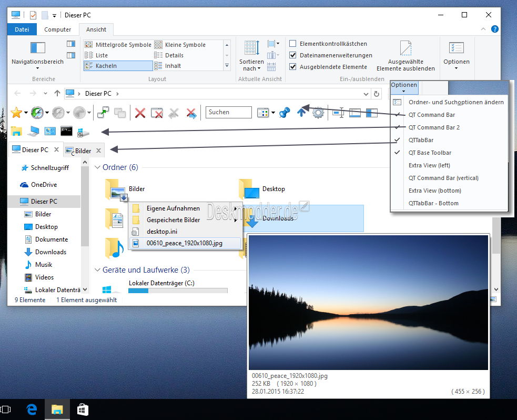
Task: Click the Suchen search input field
Action: 228,112
